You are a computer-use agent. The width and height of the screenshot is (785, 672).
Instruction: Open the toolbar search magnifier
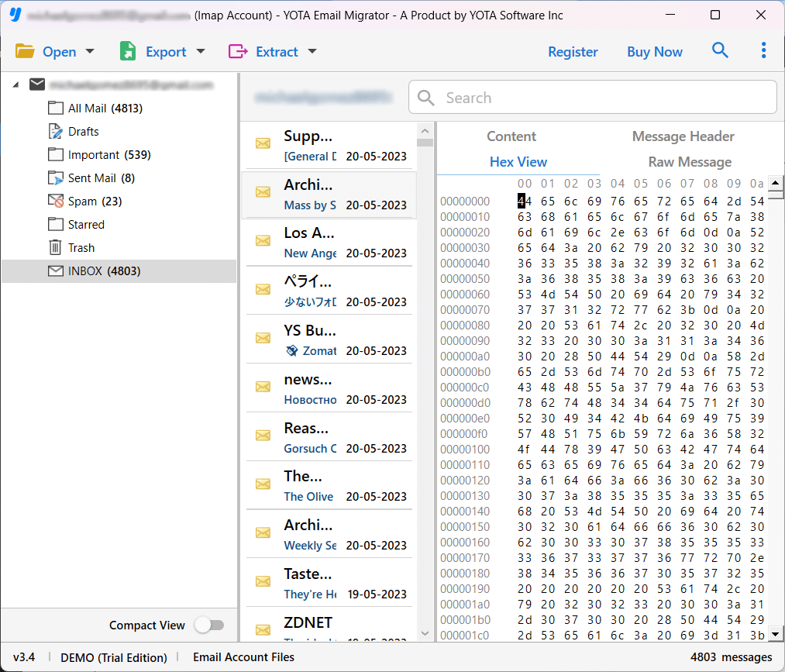click(720, 50)
